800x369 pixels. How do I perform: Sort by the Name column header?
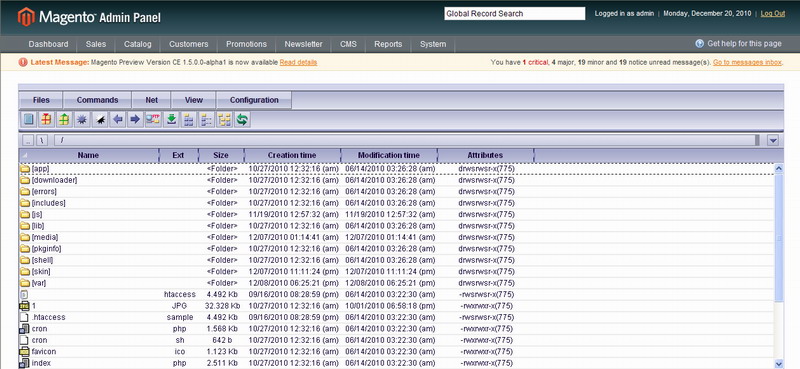click(89, 155)
